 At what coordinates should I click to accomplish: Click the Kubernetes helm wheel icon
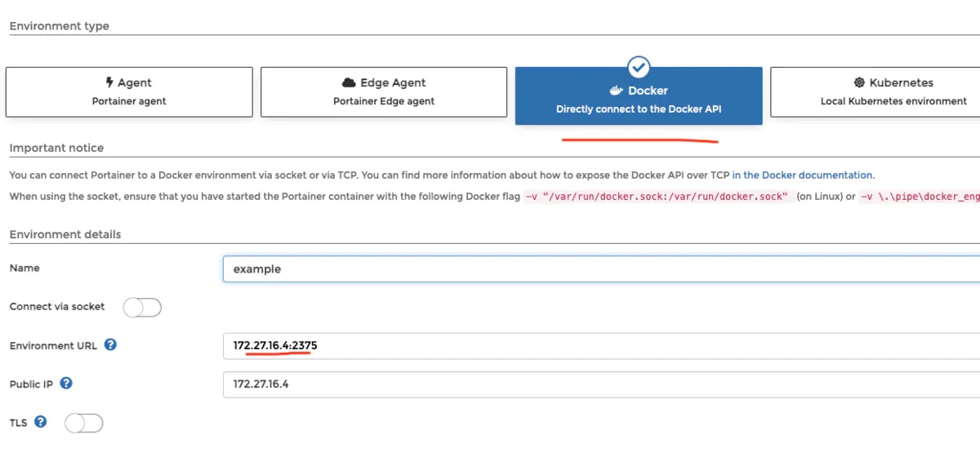point(859,82)
